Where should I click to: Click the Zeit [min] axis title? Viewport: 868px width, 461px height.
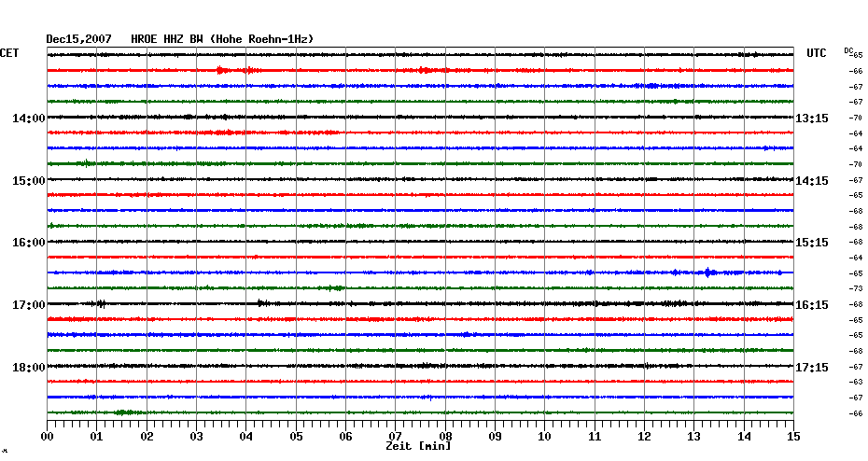pyautogui.click(x=418, y=446)
